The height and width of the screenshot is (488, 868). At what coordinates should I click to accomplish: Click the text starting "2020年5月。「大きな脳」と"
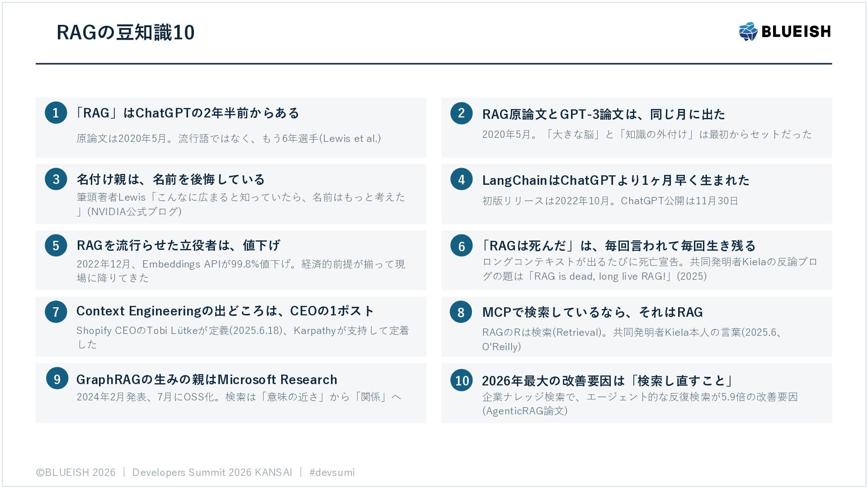[647, 134]
